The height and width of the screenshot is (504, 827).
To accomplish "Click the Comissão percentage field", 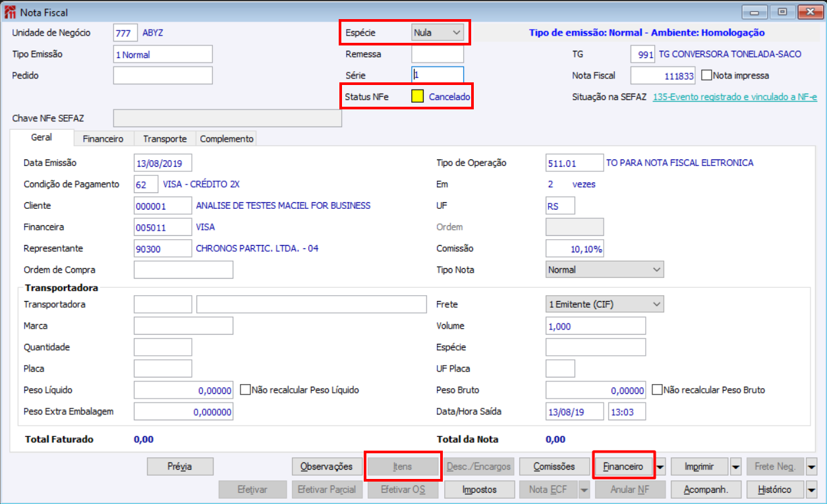I will coord(575,248).
